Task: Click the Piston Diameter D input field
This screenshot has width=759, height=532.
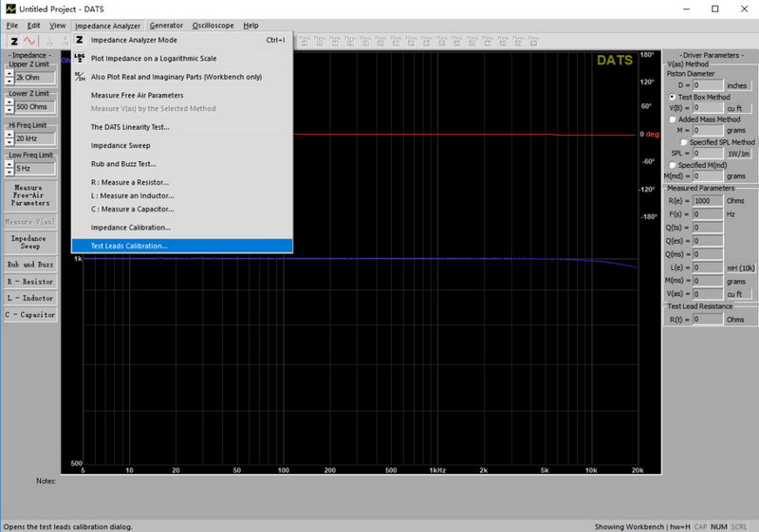Action: coord(708,85)
